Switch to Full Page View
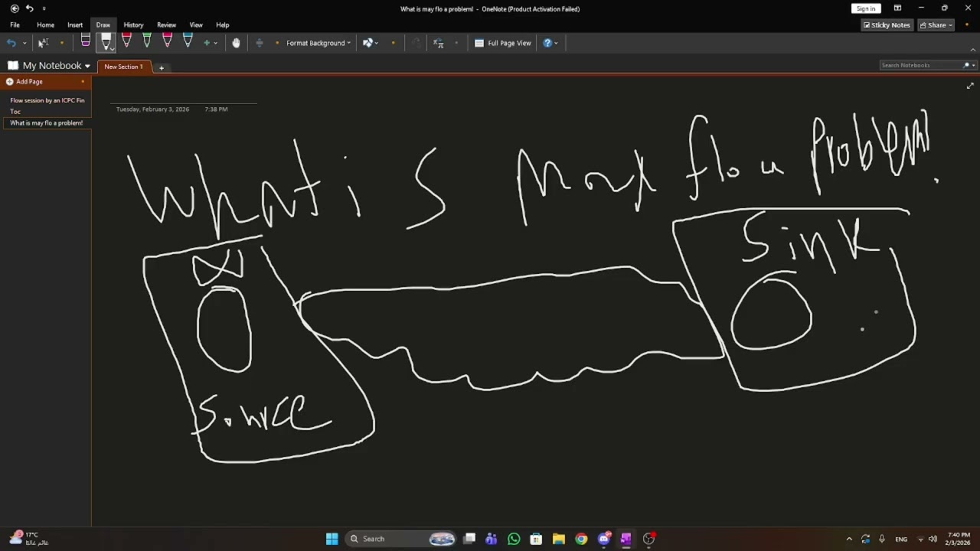The image size is (980, 551). click(x=503, y=43)
